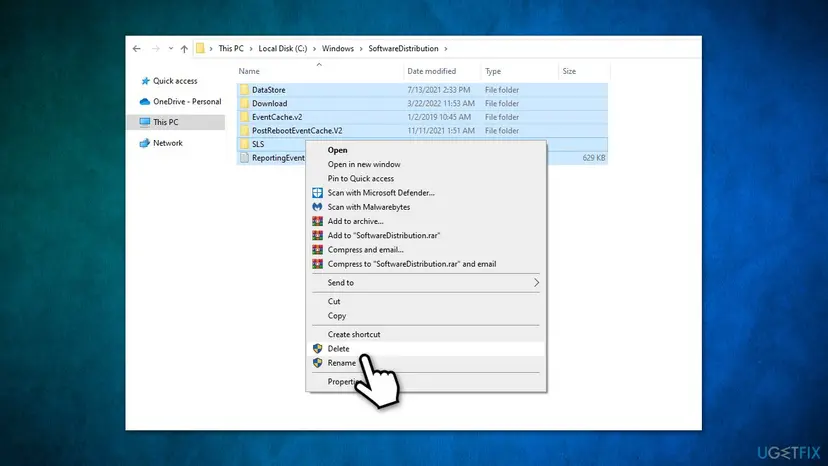
Task: Sort by Date modified column
Action: 431,71
